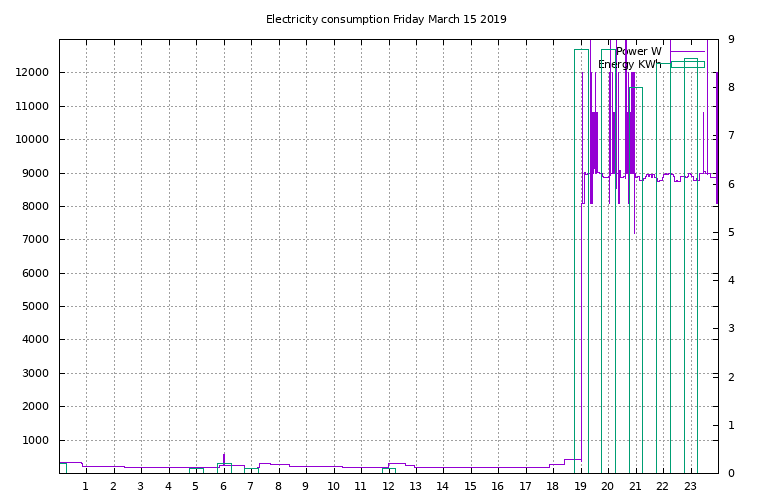Image resolution: width=768 pixels, height=500 pixels.
Task: Click the right axis label 8
Action: [731, 87]
